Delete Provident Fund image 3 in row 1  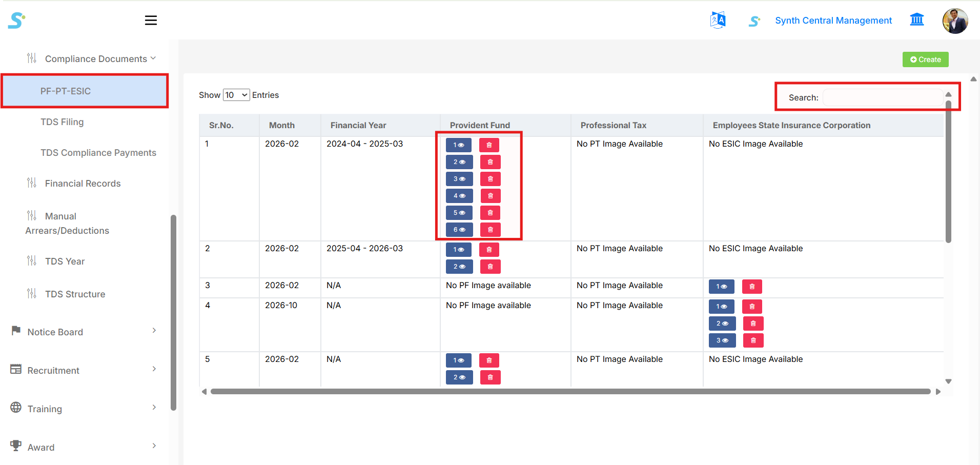490,179
